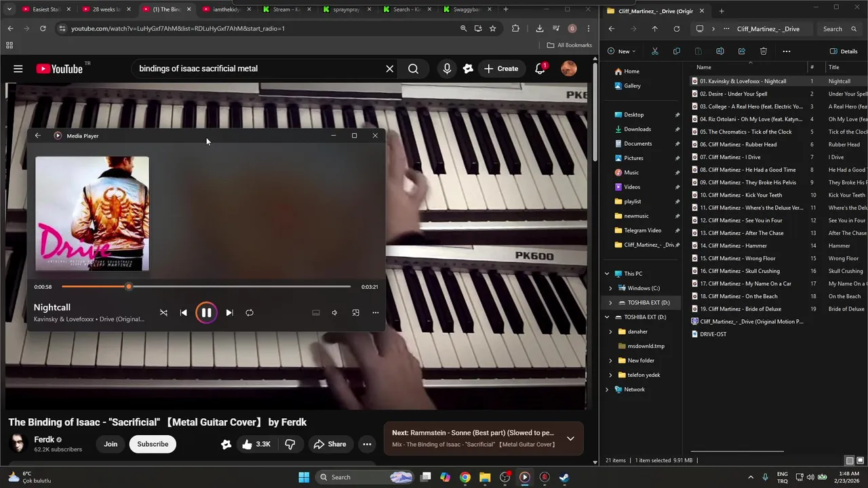Click the Share icon in File Explorer toolbar
The height and width of the screenshot is (488, 868).
click(741, 52)
